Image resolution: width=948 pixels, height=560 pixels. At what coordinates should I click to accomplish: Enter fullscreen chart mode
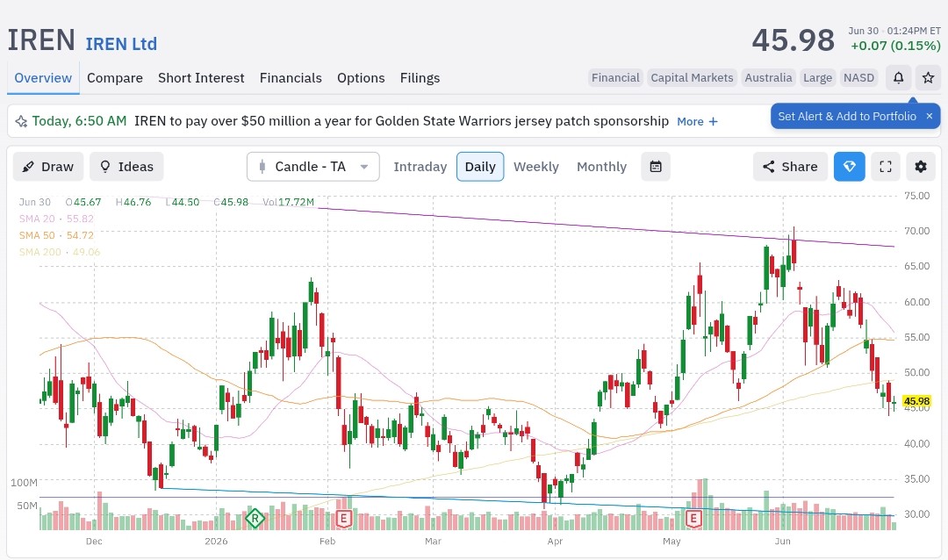tap(886, 167)
